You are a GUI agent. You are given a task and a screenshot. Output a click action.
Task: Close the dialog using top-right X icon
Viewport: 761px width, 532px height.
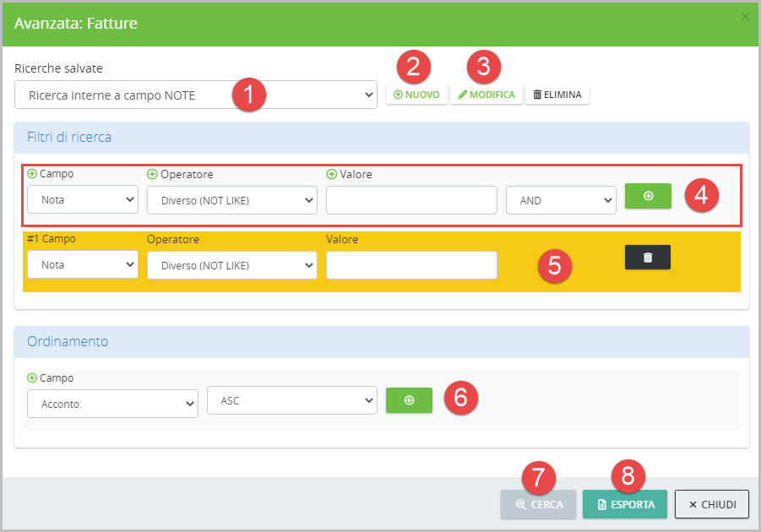click(x=745, y=16)
